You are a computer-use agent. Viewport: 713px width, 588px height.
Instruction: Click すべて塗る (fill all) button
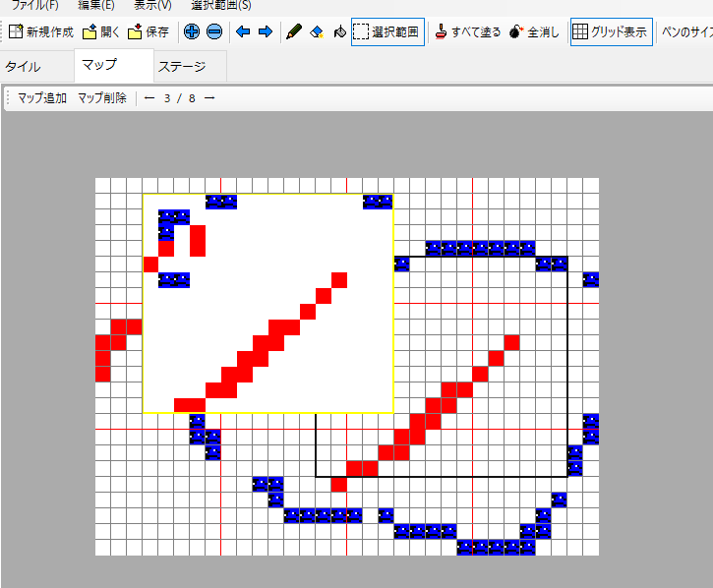(x=467, y=31)
